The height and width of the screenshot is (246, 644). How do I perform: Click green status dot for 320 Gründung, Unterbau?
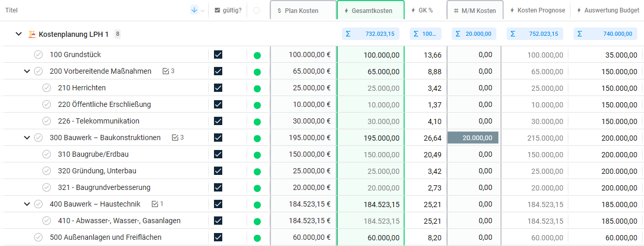[x=257, y=171]
